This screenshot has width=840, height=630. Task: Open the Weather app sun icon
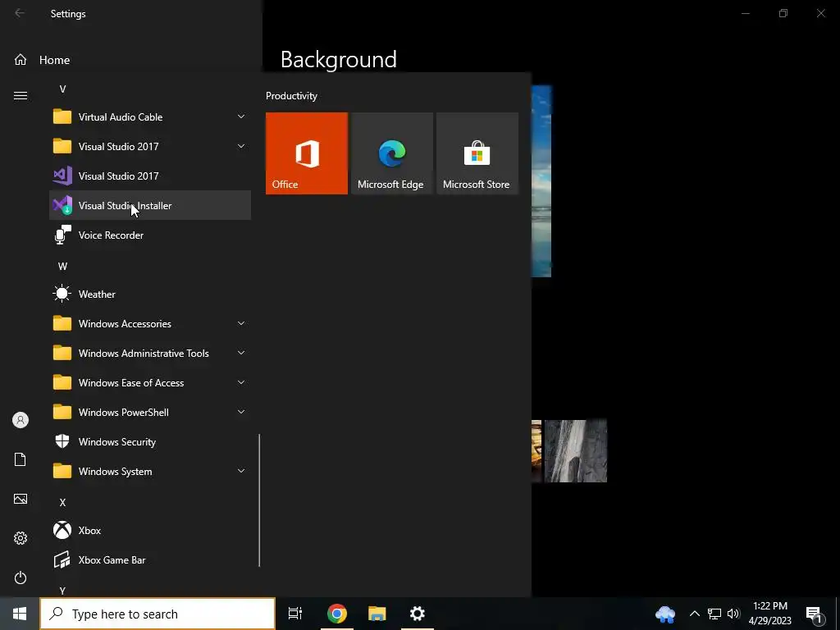(x=62, y=294)
